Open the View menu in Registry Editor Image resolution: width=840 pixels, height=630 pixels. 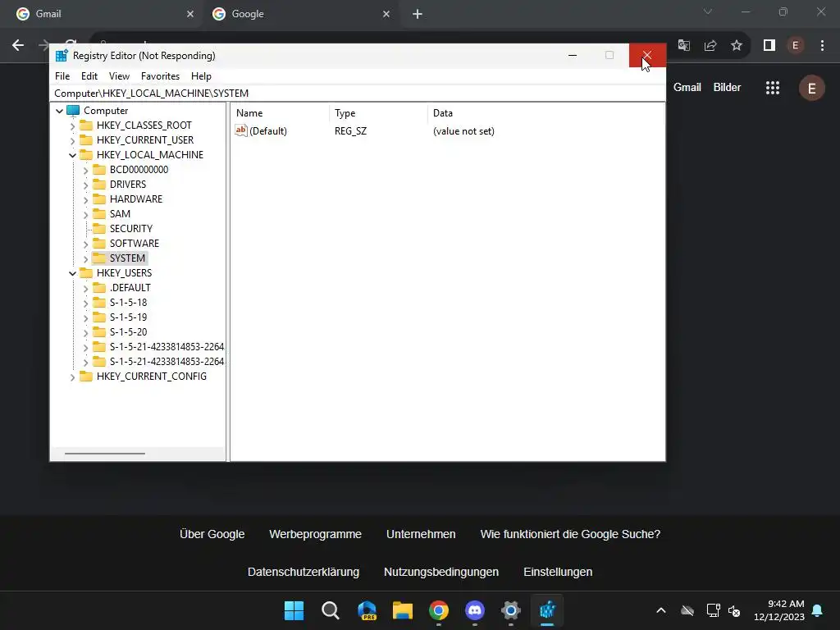click(119, 76)
